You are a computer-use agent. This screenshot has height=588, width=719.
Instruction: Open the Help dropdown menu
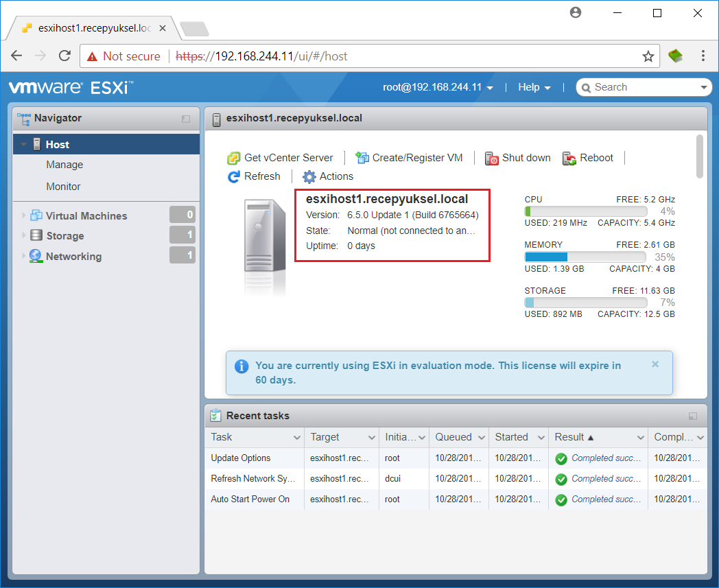534,87
